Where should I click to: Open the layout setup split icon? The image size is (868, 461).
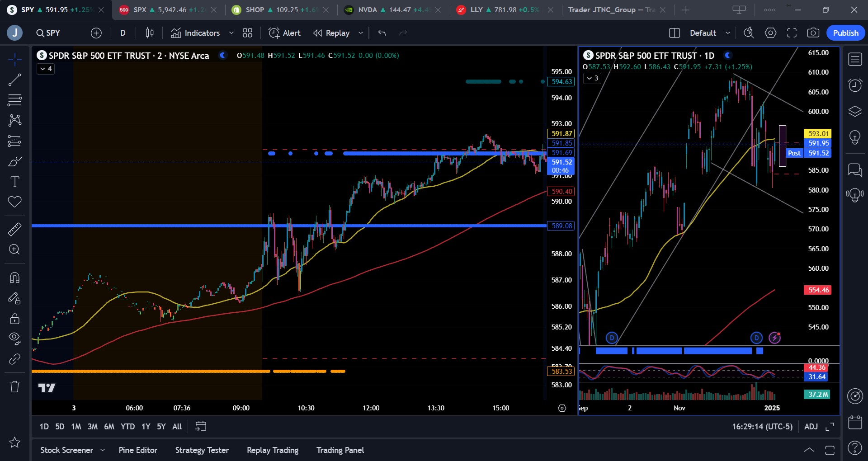(x=675, y=33)
